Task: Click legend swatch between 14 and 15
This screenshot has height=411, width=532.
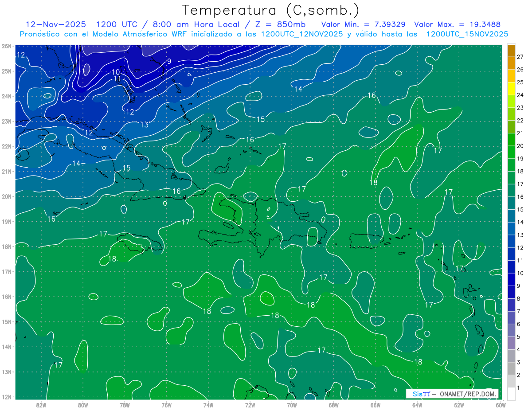Action: pos(512,215)
